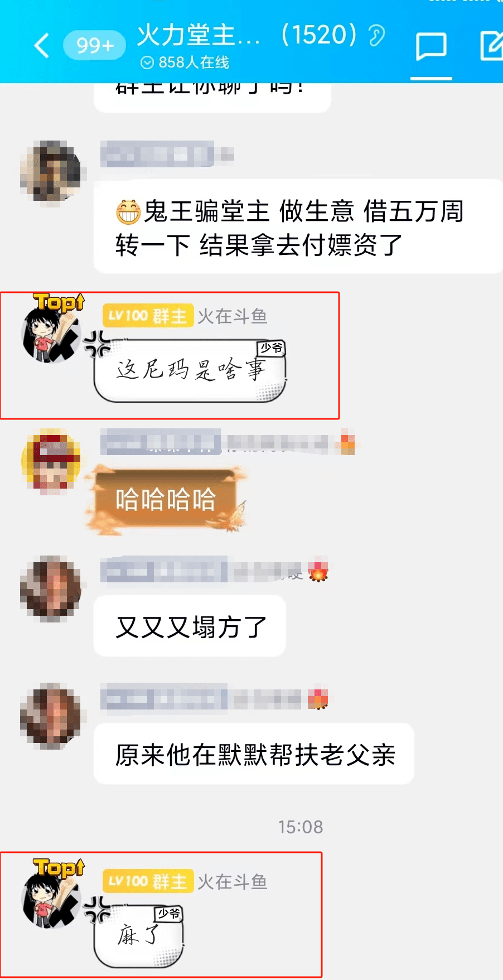Screen dimensions: 503x980
Task: Open the chat bubble tab icon
Action: coord(431,46)
